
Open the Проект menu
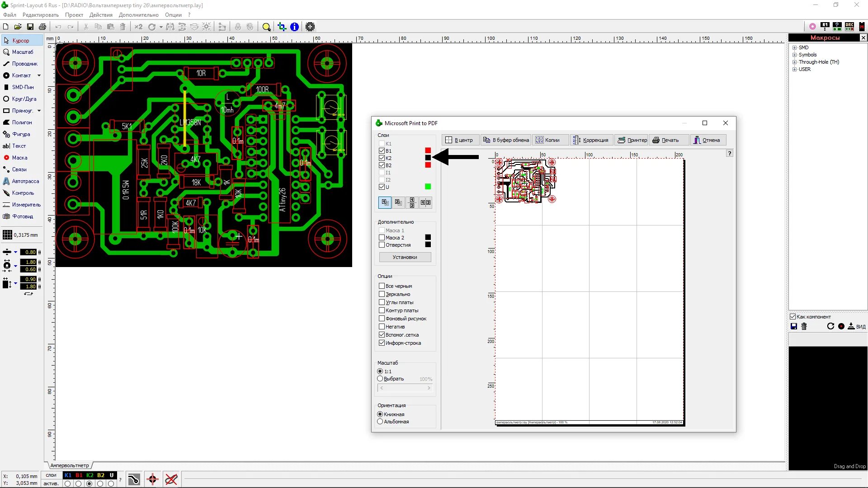coord(74,15)
